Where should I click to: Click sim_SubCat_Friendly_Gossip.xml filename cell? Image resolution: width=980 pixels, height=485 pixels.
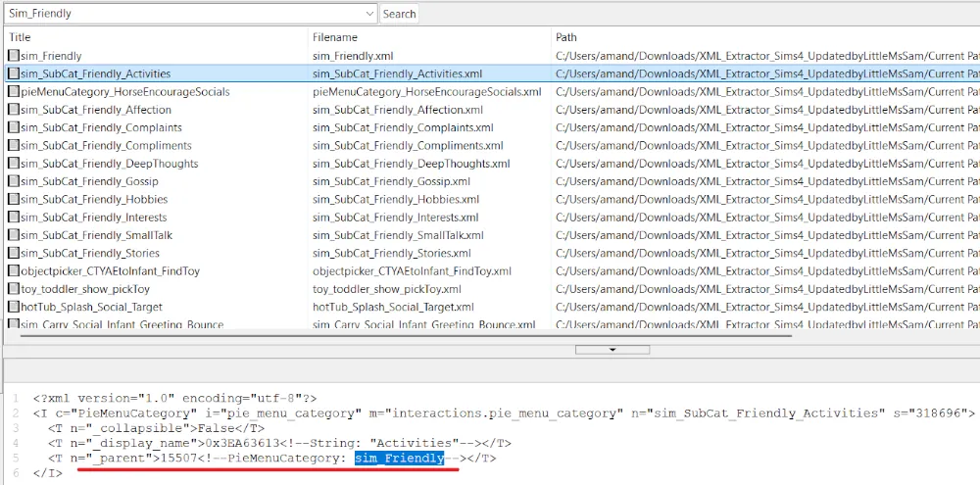[391, 182]
